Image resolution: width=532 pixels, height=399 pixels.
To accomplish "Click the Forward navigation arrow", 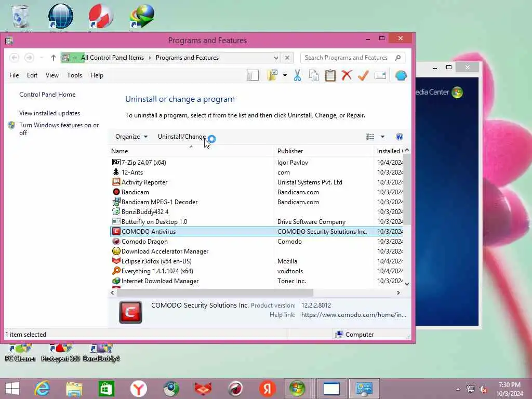I will 29,58.
